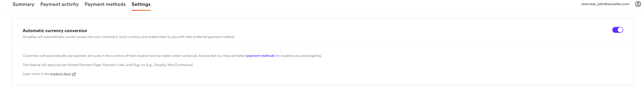The width and height of the screenshot is (644, 88).
Task: Follow the purple payment methods inline link
Action: (x=260, y=56)
